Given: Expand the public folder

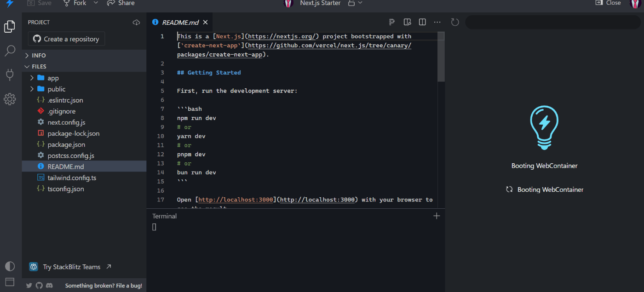Looking at the screenshot, I should click(84, 89).
